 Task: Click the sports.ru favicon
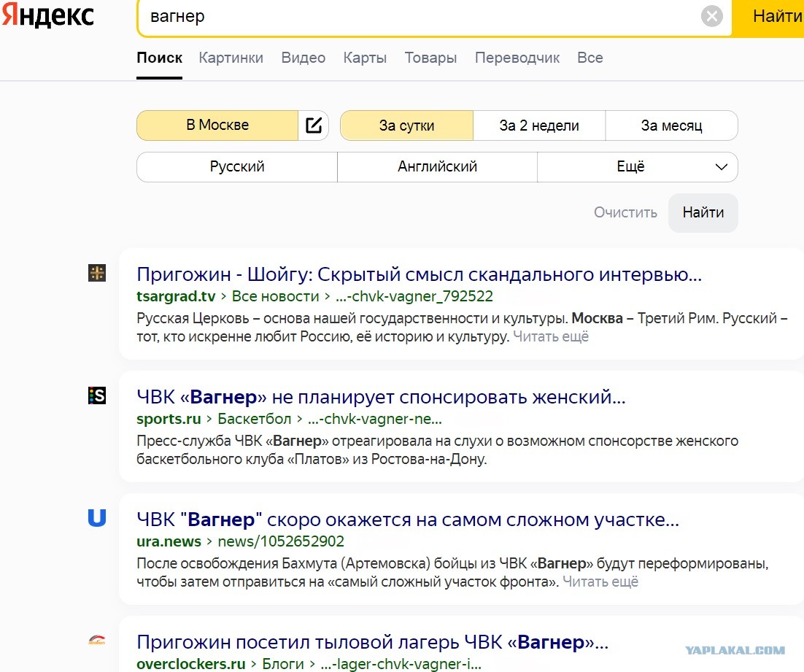pyautogui.click(x=97, y=395)
